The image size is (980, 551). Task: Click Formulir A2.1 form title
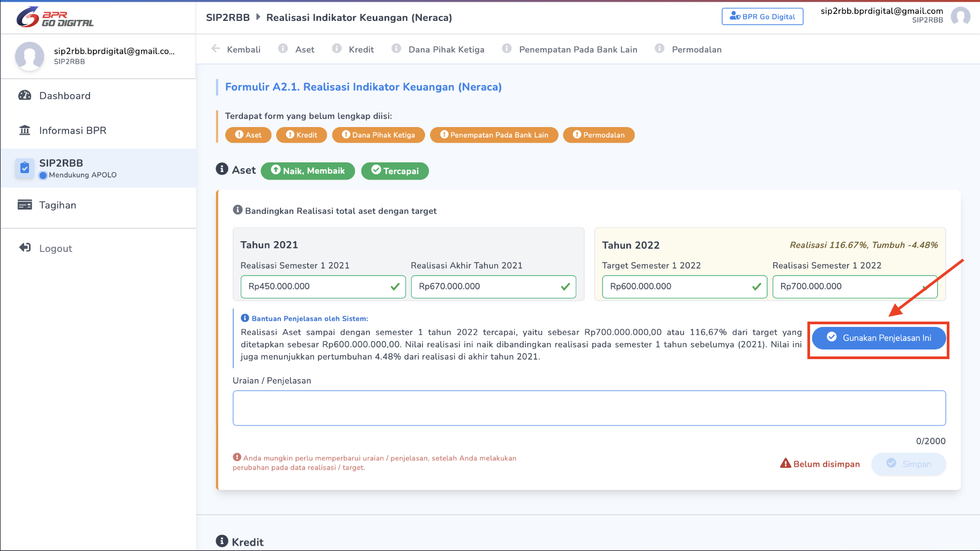point(363,87)
